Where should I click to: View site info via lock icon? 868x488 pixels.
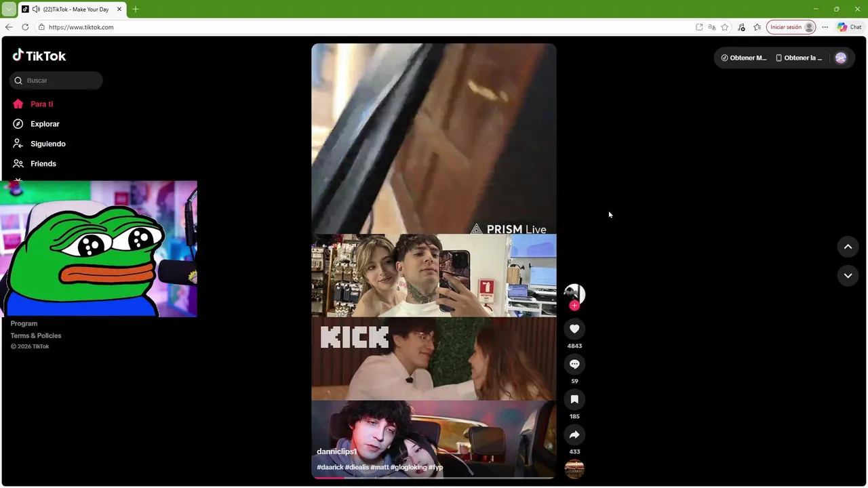(41, 27)
